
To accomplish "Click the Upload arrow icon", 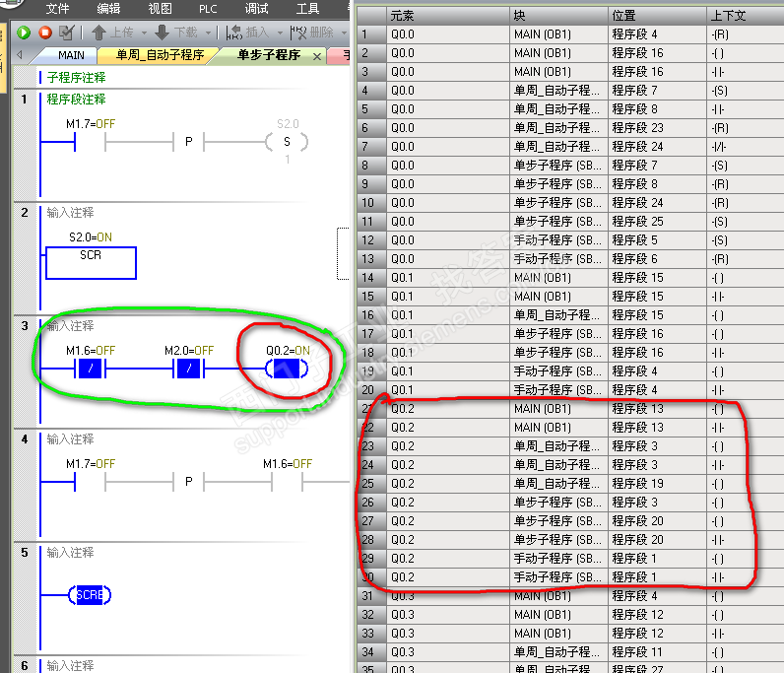I will 99,33.
